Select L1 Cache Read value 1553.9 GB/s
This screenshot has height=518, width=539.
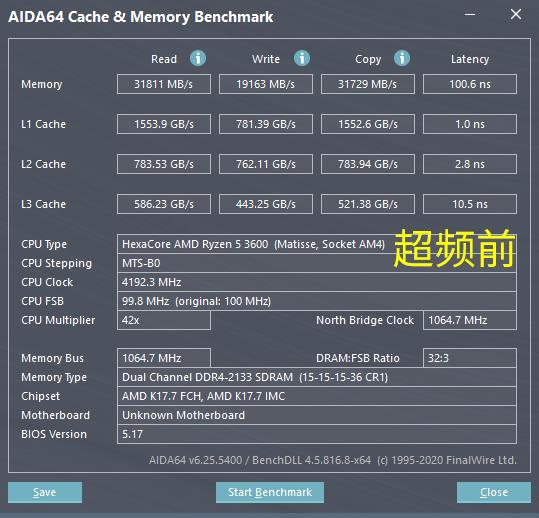pyautogui.click(x=164, y=124)
